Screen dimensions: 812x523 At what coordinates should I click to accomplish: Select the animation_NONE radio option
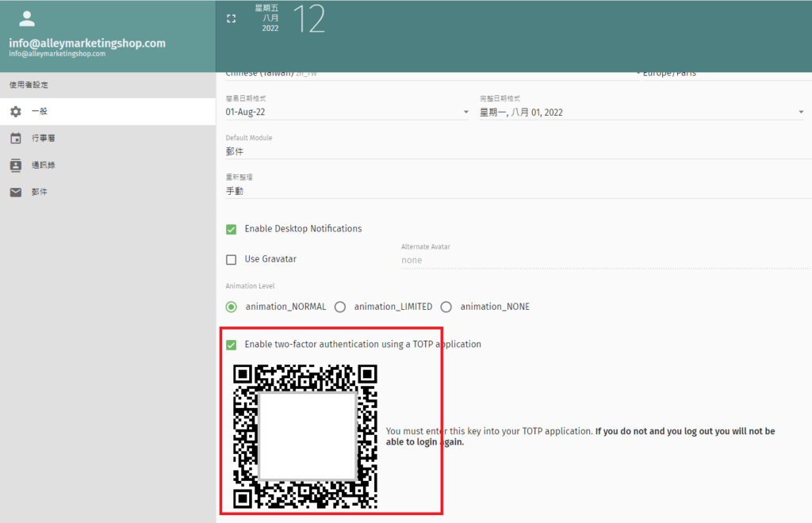point(446,307)
